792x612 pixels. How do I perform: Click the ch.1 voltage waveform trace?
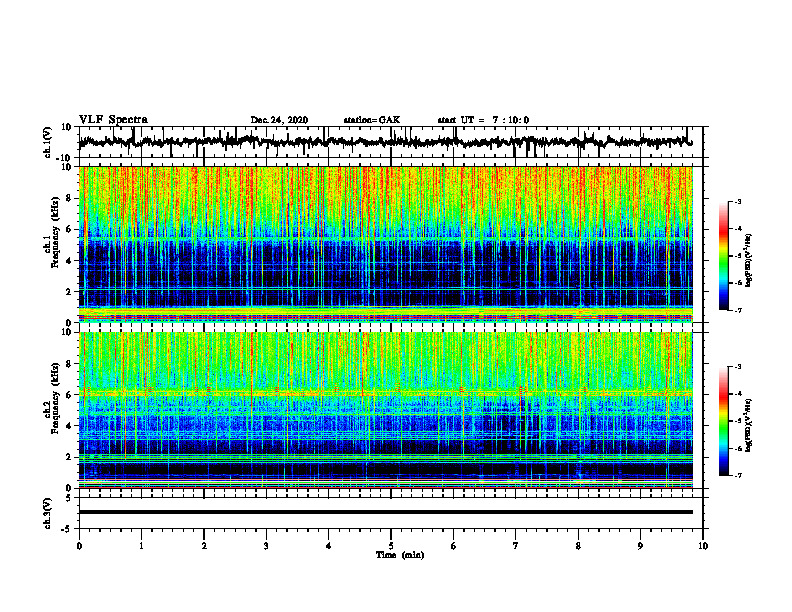pyautogui.click(x=385, y=142)
